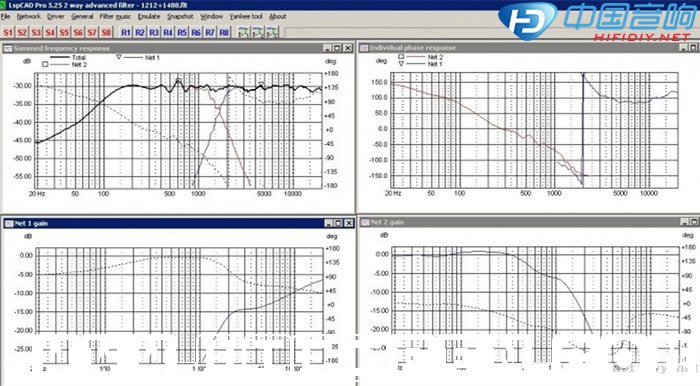The width and height of the screenshot is (700, 386).
Task: Store snapshot with the S1 button
Action: point(8,33)
